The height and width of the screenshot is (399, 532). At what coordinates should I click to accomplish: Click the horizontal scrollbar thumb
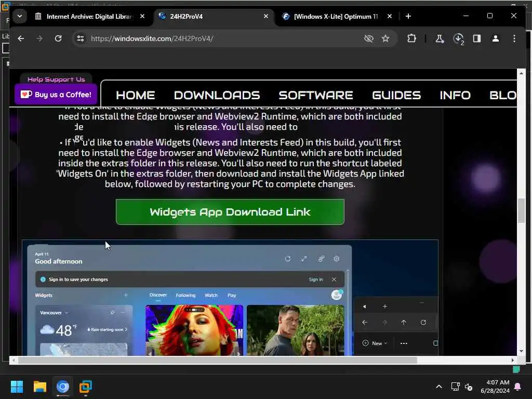pos(217,361)
